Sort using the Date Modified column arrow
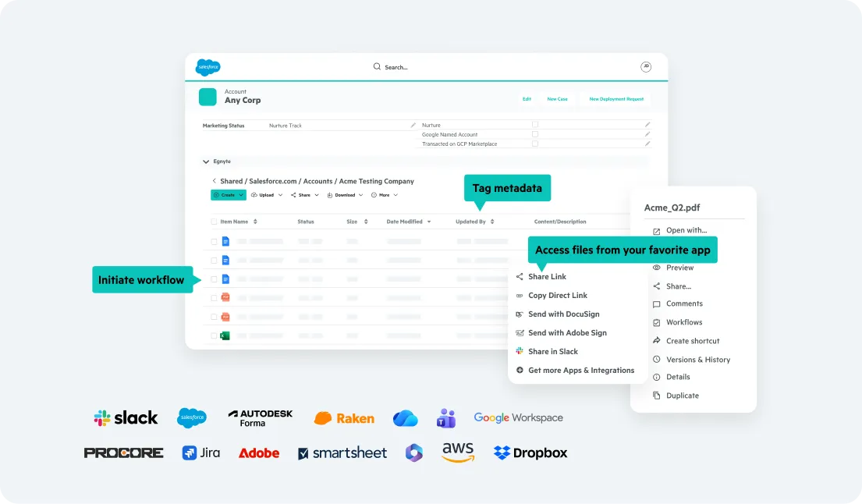This screenshot has width=862, height=504. 429,222
